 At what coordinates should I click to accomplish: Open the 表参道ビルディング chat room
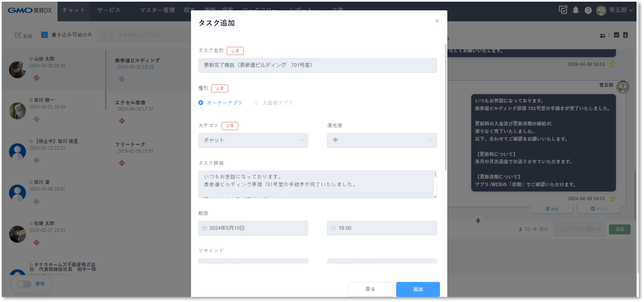(150, 70)
